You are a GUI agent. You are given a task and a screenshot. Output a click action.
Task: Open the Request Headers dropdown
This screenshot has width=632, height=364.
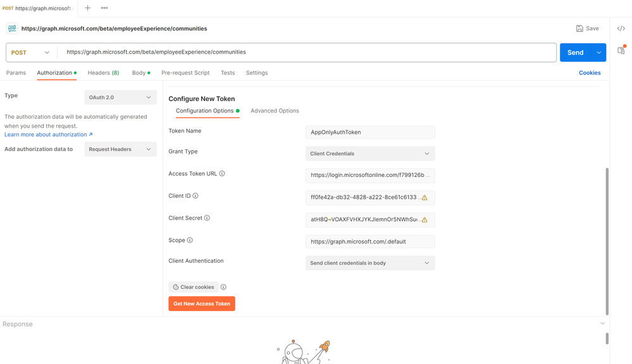[x=120, y=149]
